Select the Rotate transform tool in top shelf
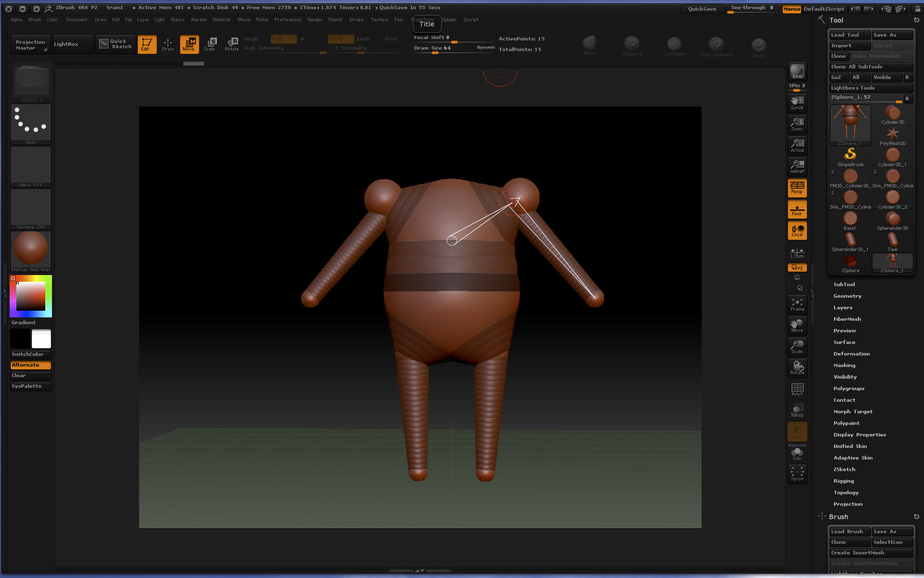Image resolution: width=924 pixels, height=578 pixels. point(231,44)
